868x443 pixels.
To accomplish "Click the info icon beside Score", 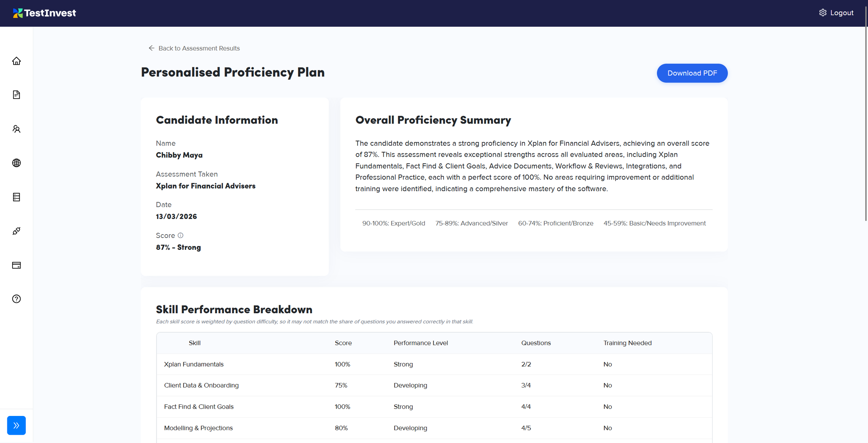I will [181, 235].
